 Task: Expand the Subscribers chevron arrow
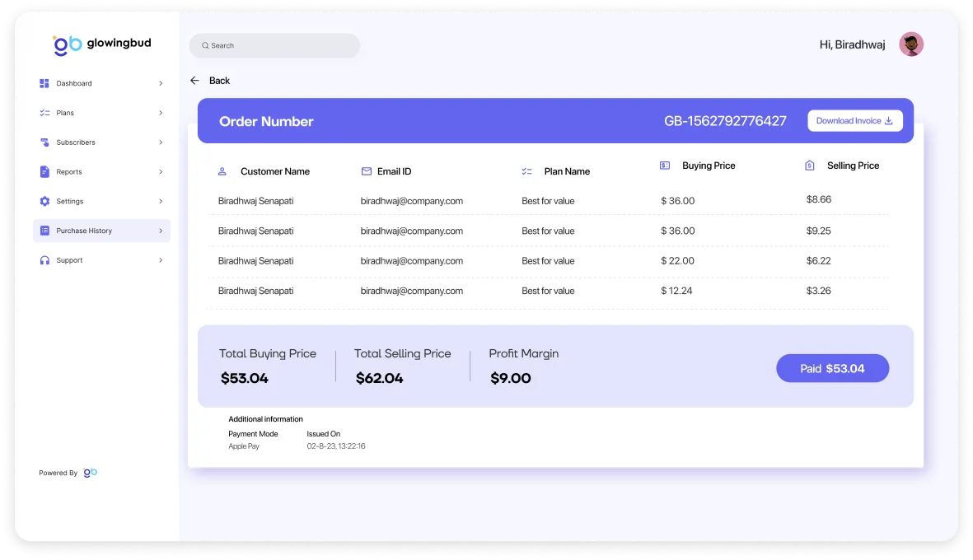coord(161,142)
